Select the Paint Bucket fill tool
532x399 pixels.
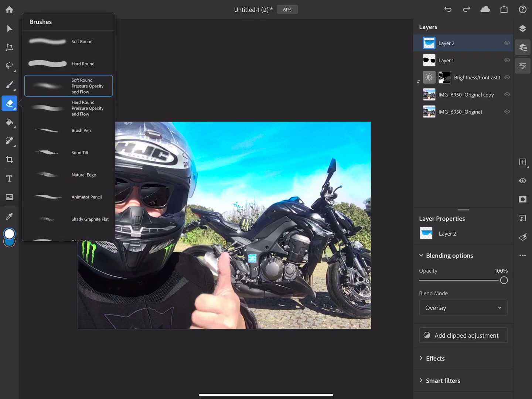click(x=9, y=122)
